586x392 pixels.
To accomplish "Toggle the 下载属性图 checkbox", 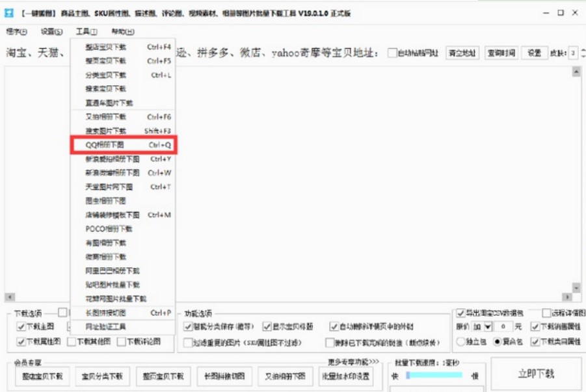I will coord(21,341).
